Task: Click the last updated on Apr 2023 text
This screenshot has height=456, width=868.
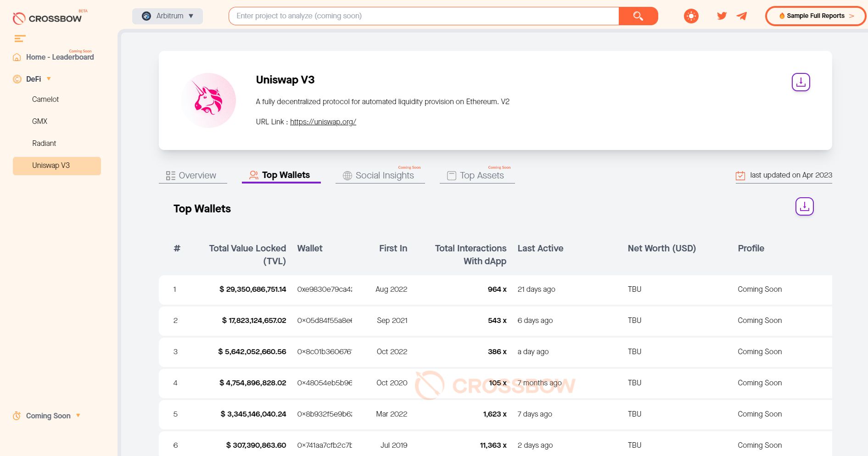Action: click(791, 175)
